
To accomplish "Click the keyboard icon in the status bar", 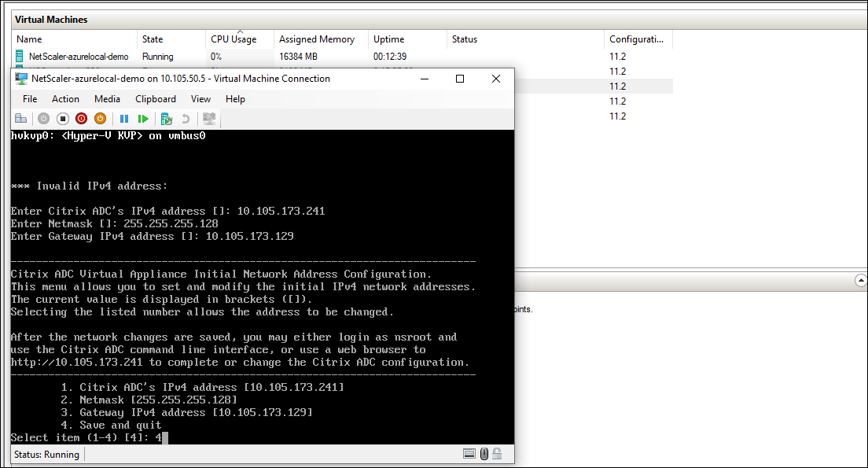I will [x=469, y=454].
